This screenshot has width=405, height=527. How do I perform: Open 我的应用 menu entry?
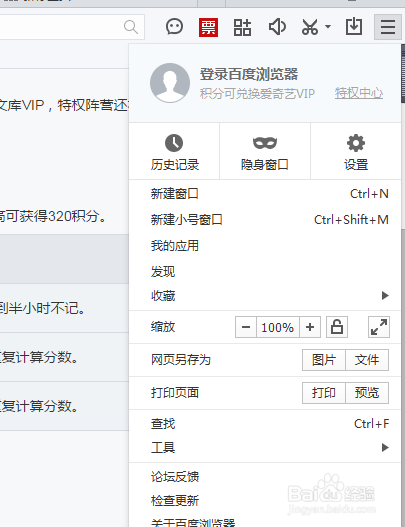click(265, 246)
